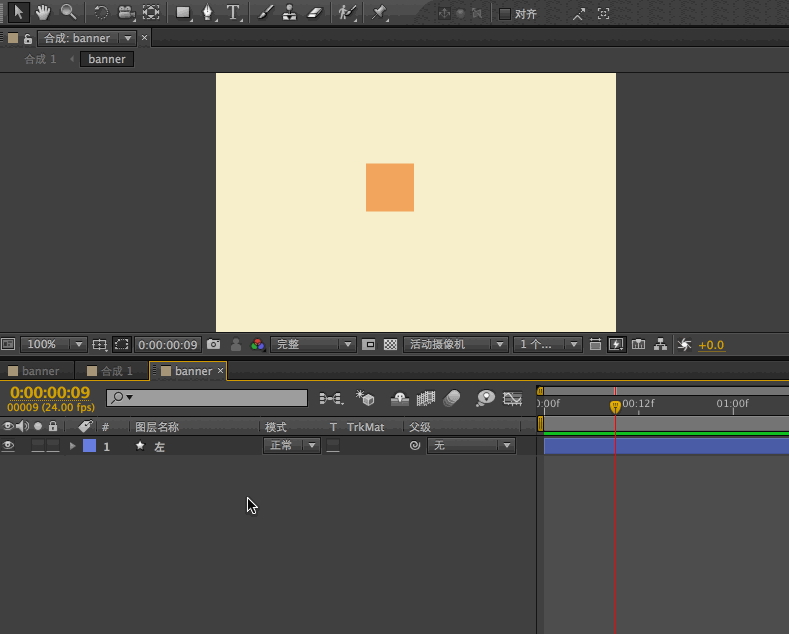Image resolution: width=789 pixels, height=634 pixels.
Task: Select the Eraser tool
Action: (x=314, y=13)
